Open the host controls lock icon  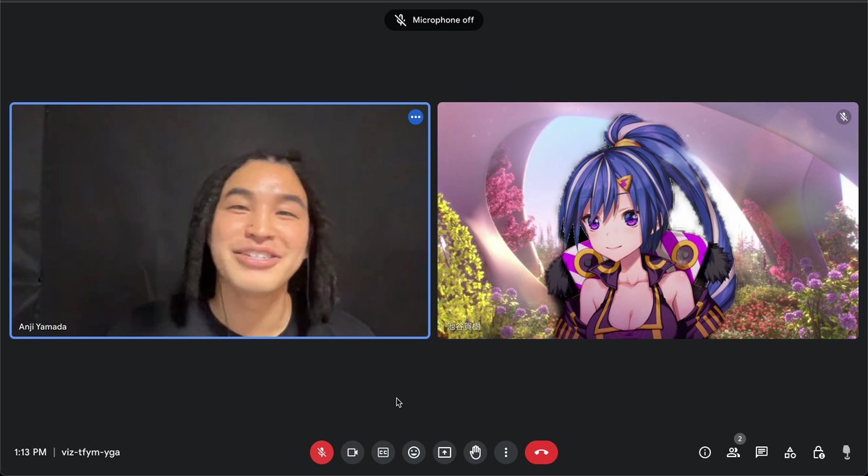818,452
